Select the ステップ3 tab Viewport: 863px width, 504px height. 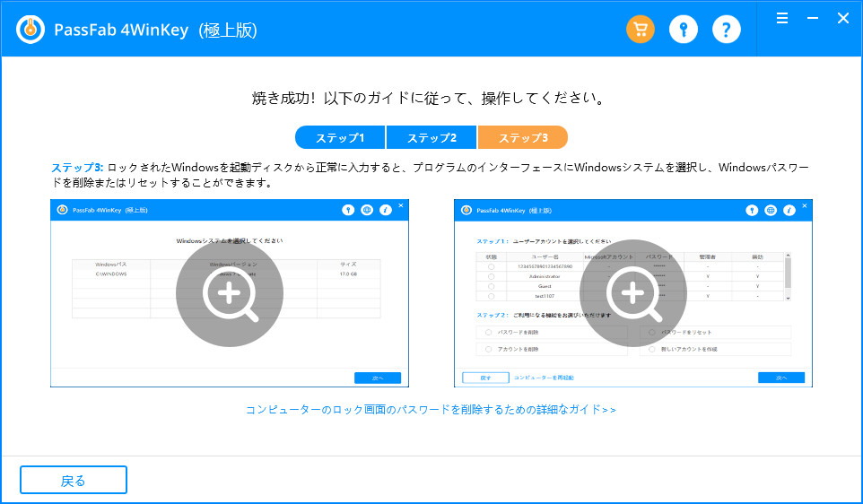[523, 137]
